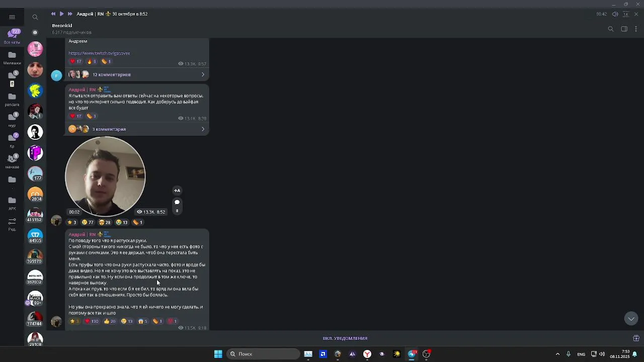The width and height of the screenshot is (644, 362).
Task: Transcribe the video message via →A button
Action: point(177,191)
